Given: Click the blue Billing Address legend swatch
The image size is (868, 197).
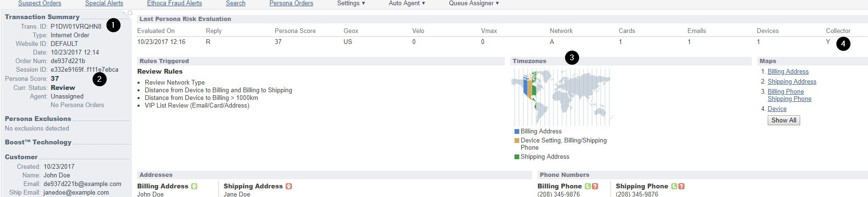Looking at the screenshot, I should click(516, 131).
